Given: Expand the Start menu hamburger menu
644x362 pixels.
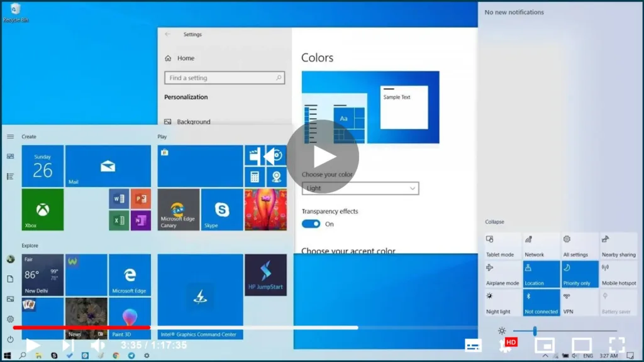Looking at the screenshot, I should (10, 136).
